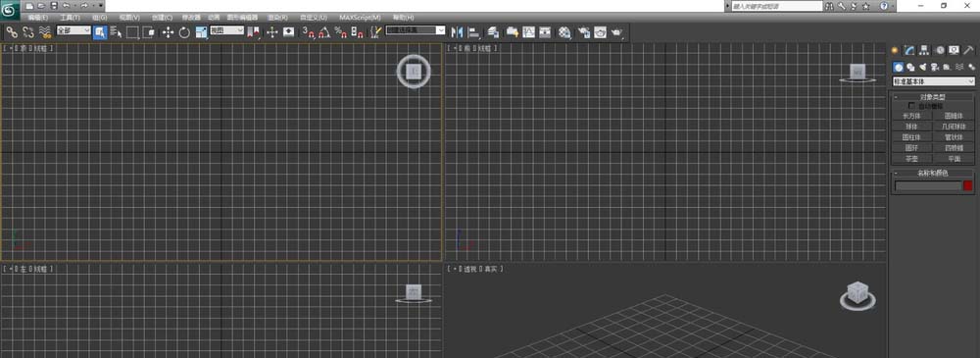This screenshot has width=980, height=358.
Task: Click the Select and Link chain icon
Action: point(12,32)
